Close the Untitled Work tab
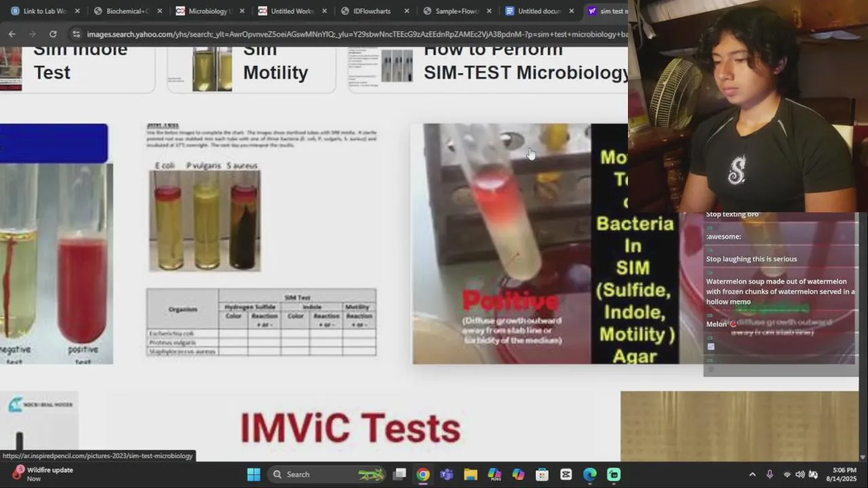Viewport: 868px width, 488px height. [325, 11]
